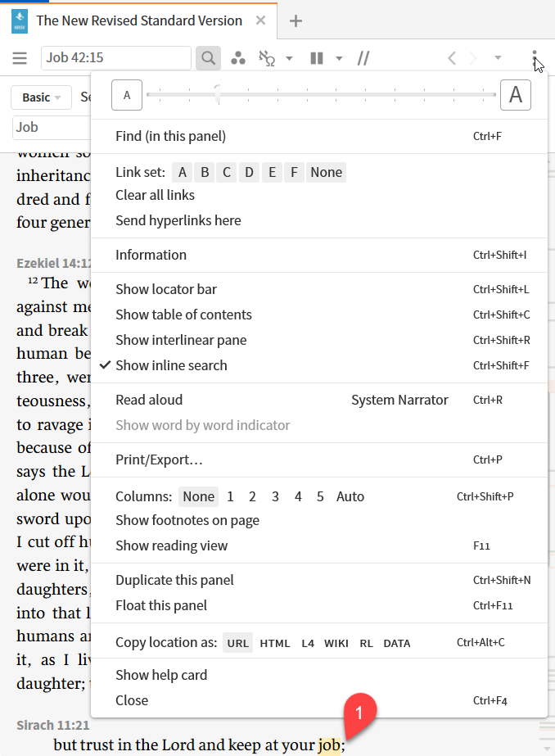Select Clear all links

tap(319, 195)
